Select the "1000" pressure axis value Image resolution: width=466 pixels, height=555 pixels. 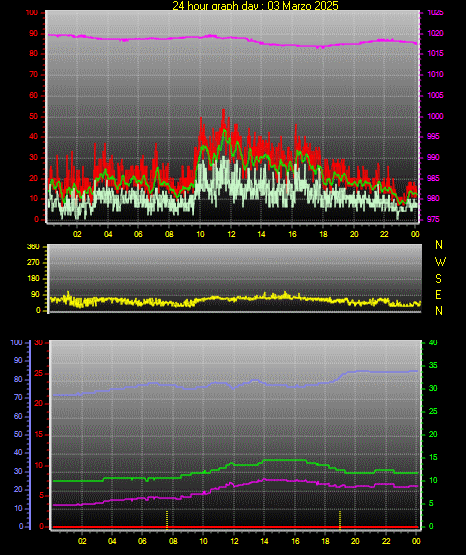436,116
